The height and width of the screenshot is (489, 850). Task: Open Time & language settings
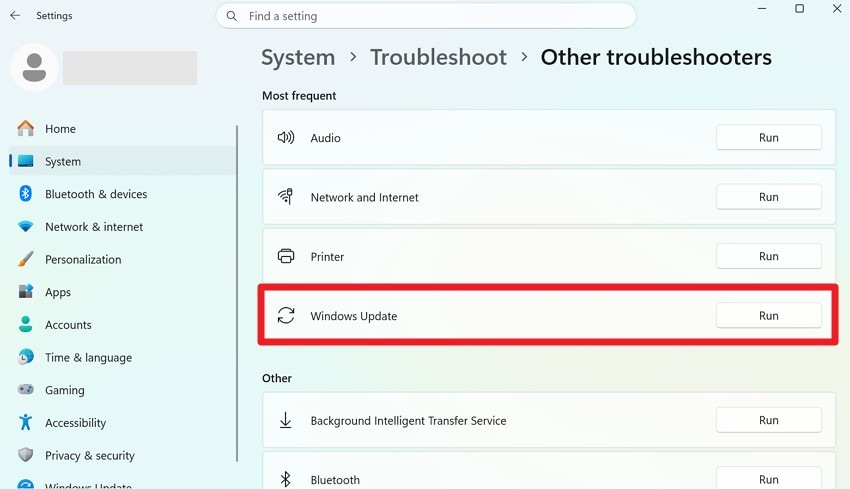[123, 357]
